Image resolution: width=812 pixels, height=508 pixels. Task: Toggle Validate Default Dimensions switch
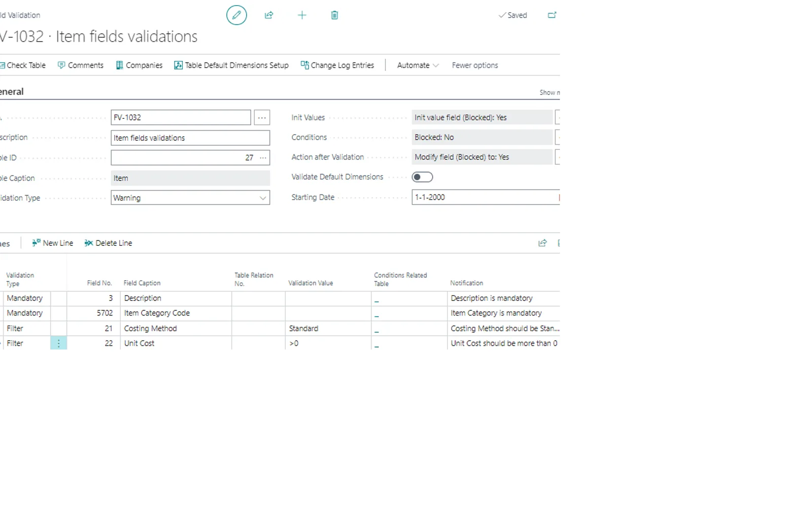[x=422, y=177]
